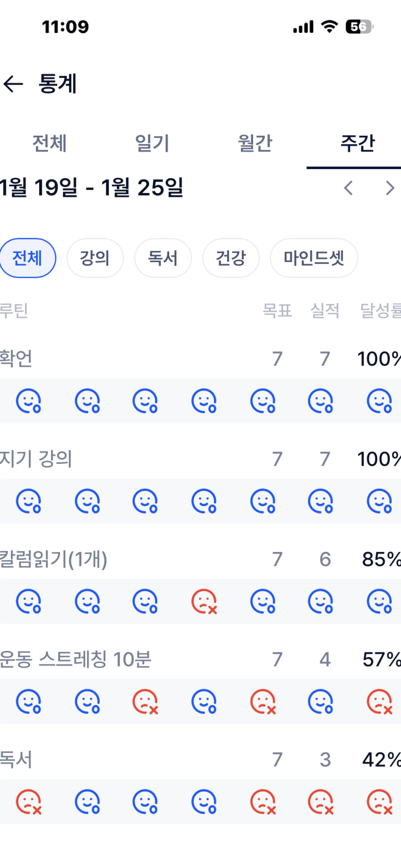Select the 전체 category filter chip

tap(27, 258)
